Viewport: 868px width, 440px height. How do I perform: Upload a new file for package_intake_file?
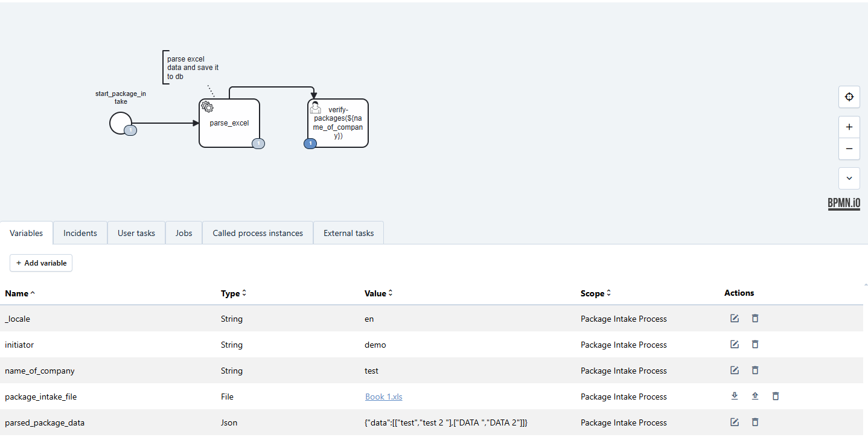click(755, 396)
